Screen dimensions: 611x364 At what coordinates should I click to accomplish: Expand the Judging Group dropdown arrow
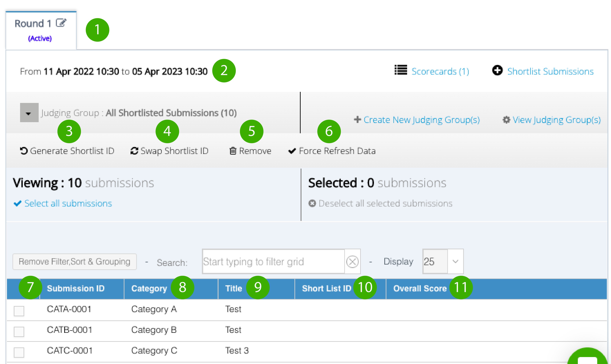pyautogui.click(x=29, y=113)
